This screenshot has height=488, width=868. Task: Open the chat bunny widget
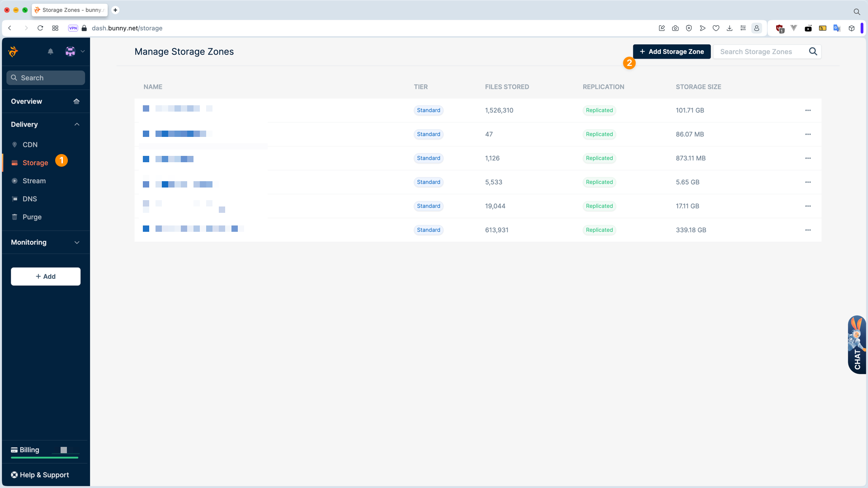[857, 344]
